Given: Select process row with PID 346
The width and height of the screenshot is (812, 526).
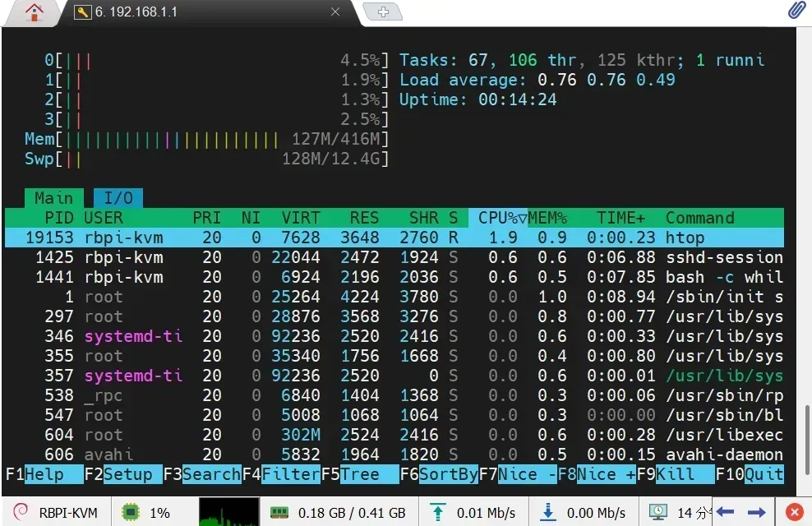Looking at the screenshot, I should (x=394, y=336).
